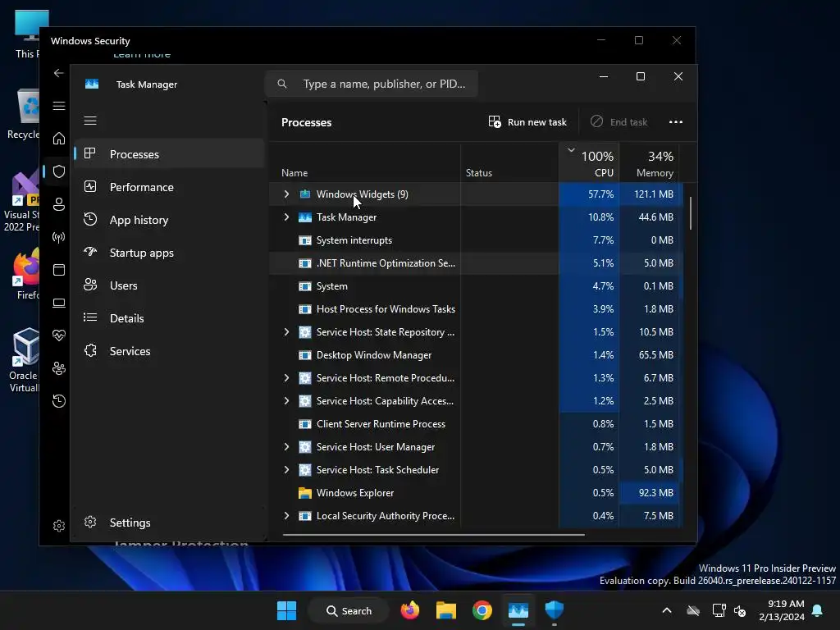Image resolution: width=840 pixels, height=630 pixels.
Task: Open Device performance & health heart icon
Action: pyautogui.click(x=59, y=336)
